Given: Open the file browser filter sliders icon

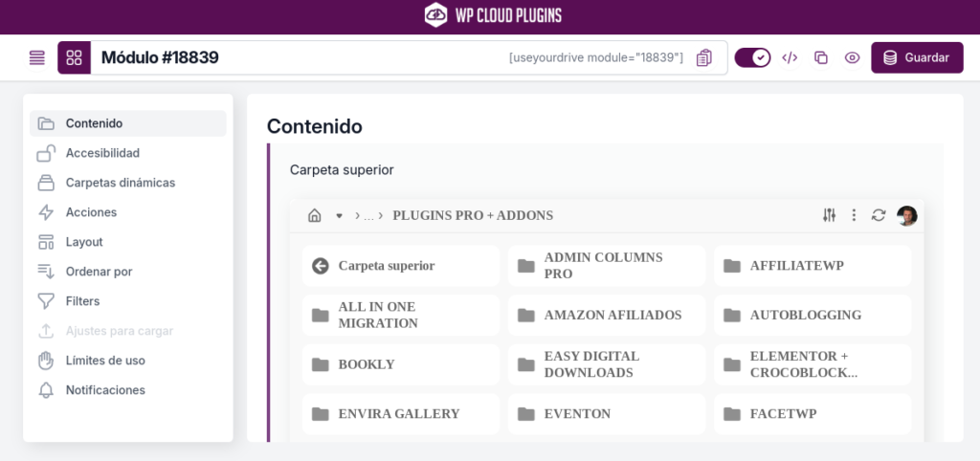Looking at the screenshot, I should (x=829, y=215).
